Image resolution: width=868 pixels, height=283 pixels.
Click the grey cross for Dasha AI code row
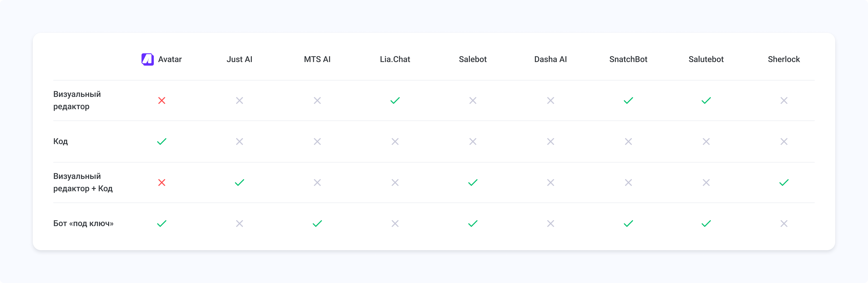(551, 141)
